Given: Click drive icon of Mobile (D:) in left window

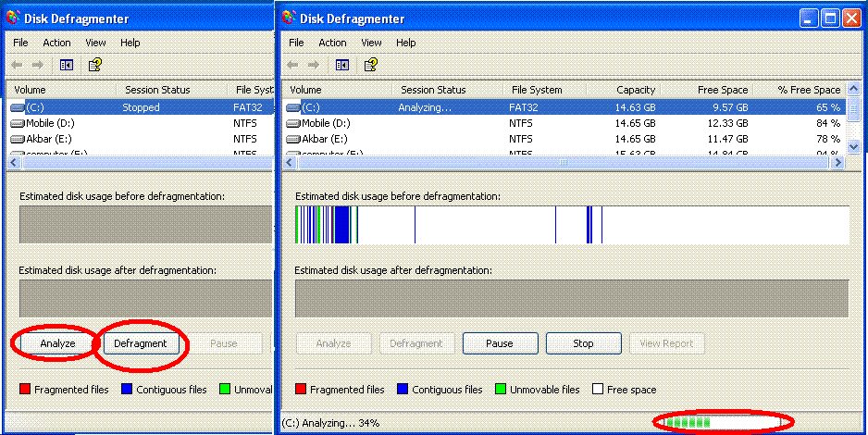Looking at the screenshot, I should (18, 123).
